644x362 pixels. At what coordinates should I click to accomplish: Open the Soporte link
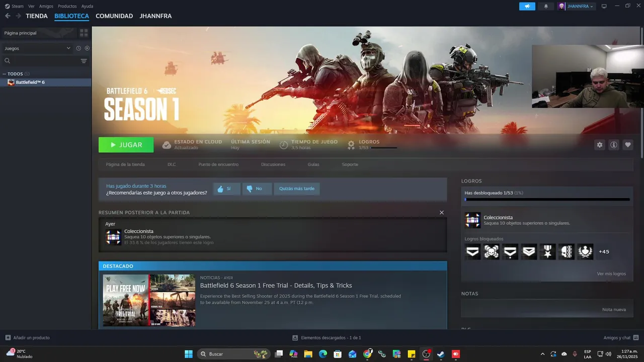(350, 164)
